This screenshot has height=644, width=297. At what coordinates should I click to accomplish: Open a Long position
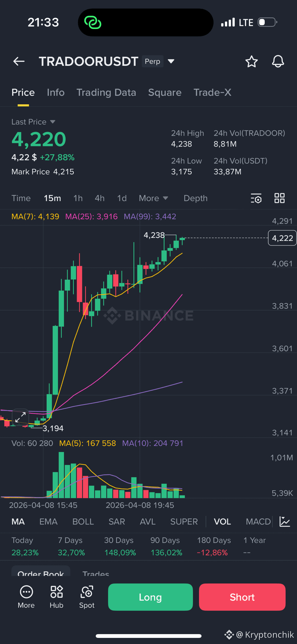[x=150, y=597]
